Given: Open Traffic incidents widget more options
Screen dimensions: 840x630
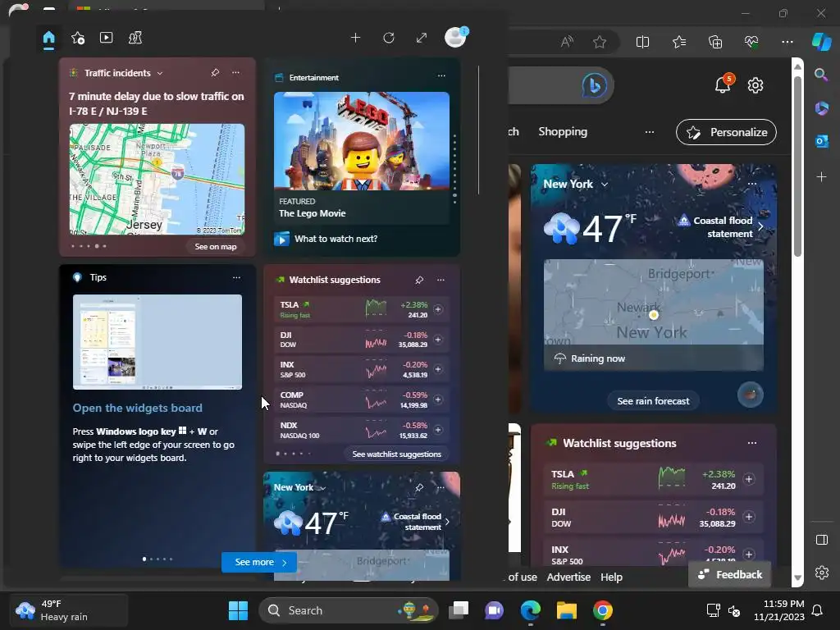Looking at the screenshot, I should (x=235, y=72).
